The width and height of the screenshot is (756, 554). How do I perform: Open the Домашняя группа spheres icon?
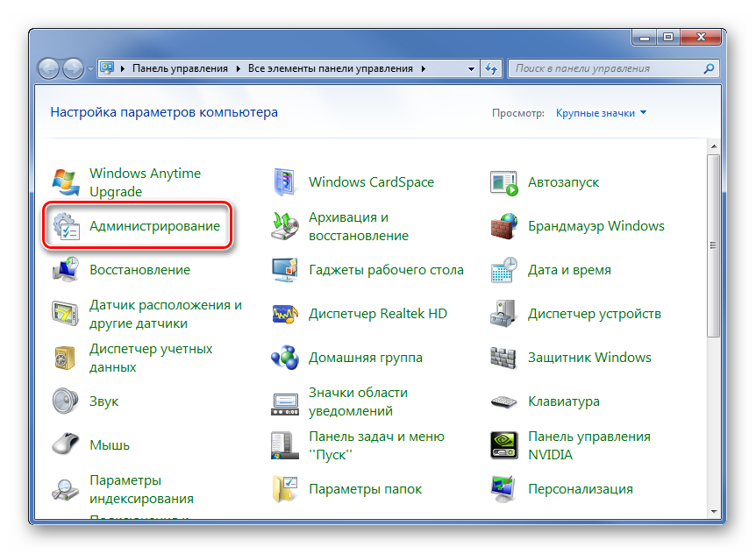point(285,358)
